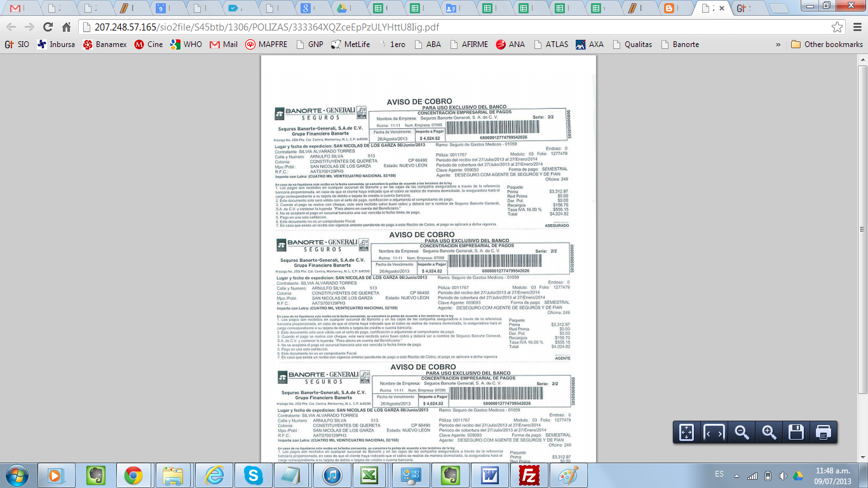This screenshot has width=868, height=488.
Task: Open the GNP bookmark
Action: (x=309, y=44)
